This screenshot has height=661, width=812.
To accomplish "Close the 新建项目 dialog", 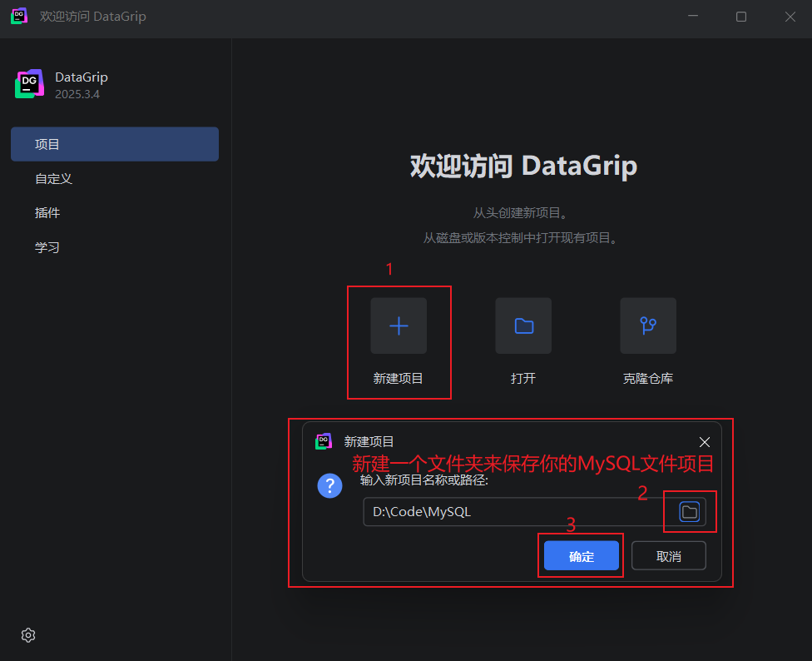I will point(705,442).
